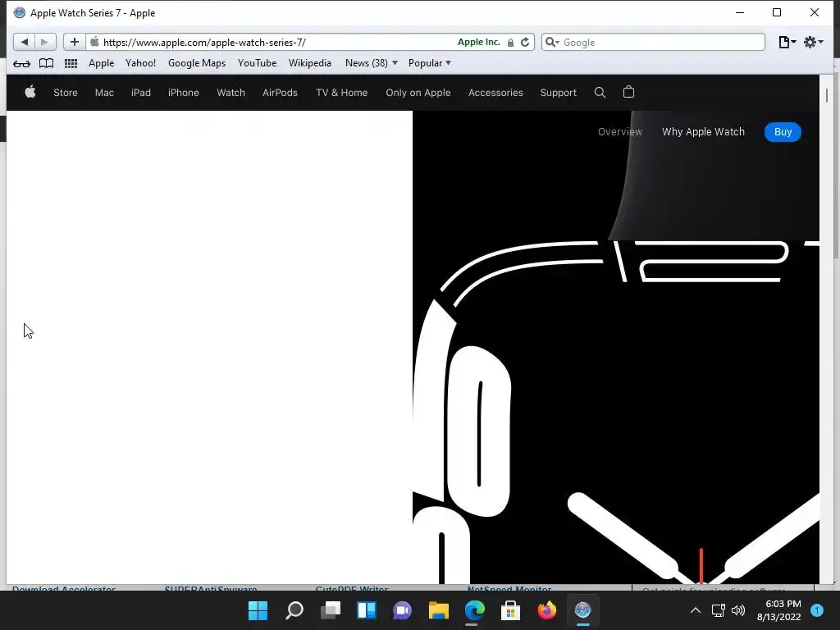
Task: Select Why Apple Watch tab
Action: click(703, 132)
